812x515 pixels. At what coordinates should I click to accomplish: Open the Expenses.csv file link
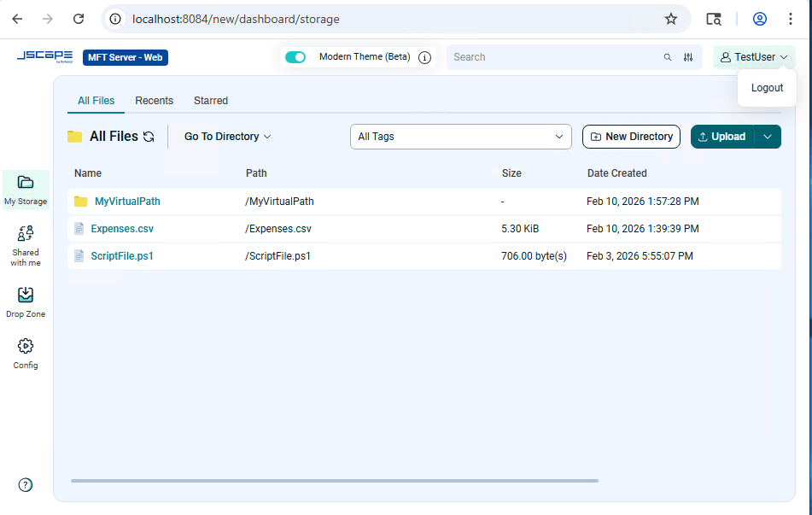[x=122, y=229]
